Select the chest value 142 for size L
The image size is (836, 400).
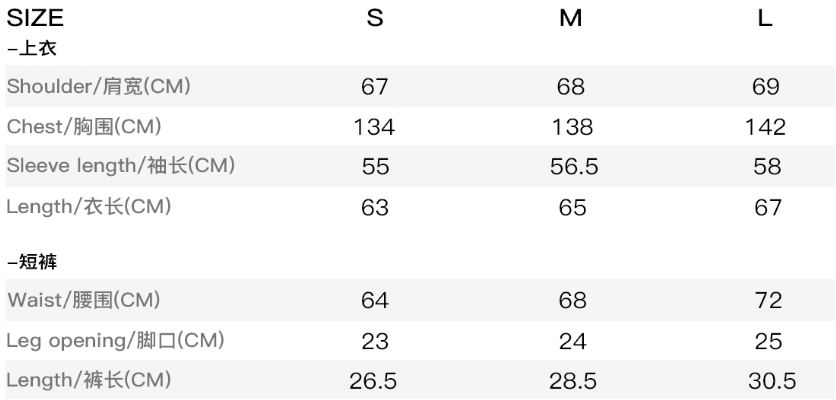[x=766, y=127]
